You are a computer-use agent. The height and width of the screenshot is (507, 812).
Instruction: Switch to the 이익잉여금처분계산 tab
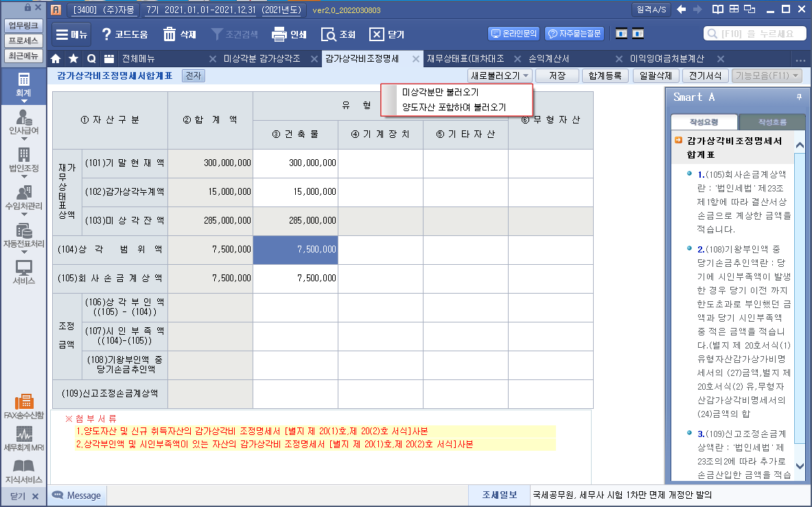click(x=667, y=59)
